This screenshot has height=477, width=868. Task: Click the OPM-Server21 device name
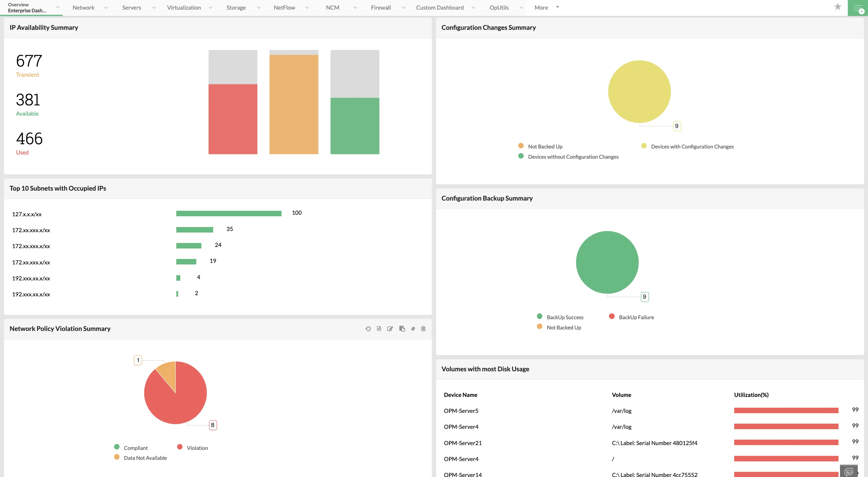click(x=463, y=443)
